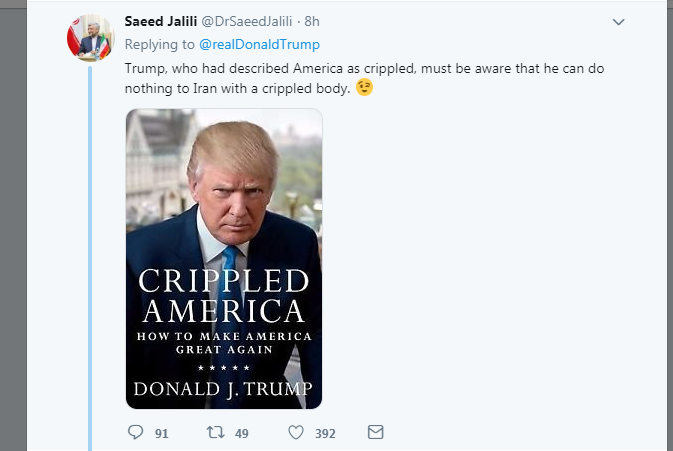Click the reply count 91
The image size is (673, 451).
161,433
